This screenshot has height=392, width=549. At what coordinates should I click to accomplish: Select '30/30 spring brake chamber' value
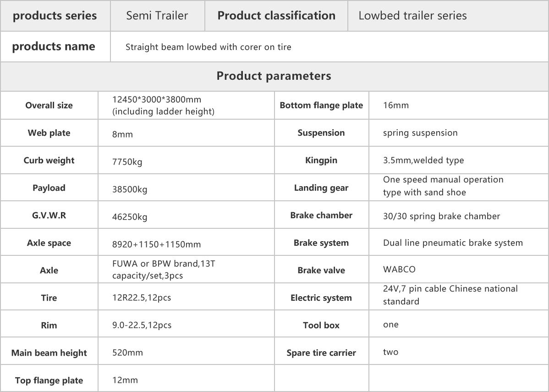click(441, 216)
